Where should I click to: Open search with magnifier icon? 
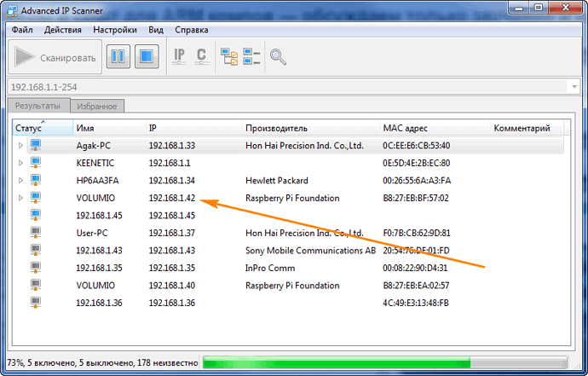[278, 57]
